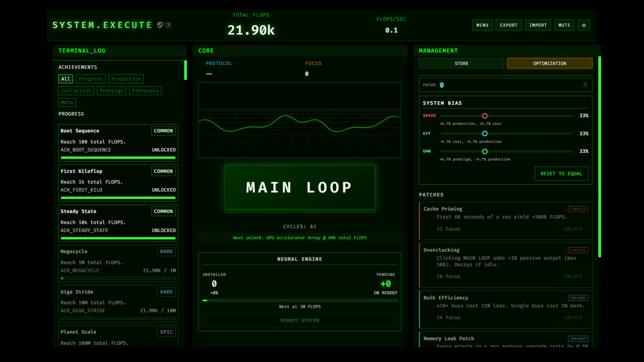Filter achievements by Collection
Viewport: 644px width, 362px height.
(x=76, y=90)
